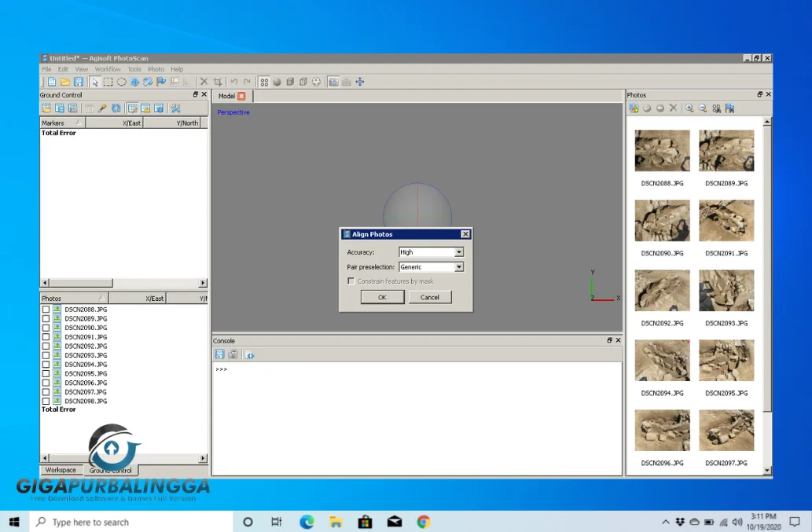Open the Accuracy dropdown

459,252
